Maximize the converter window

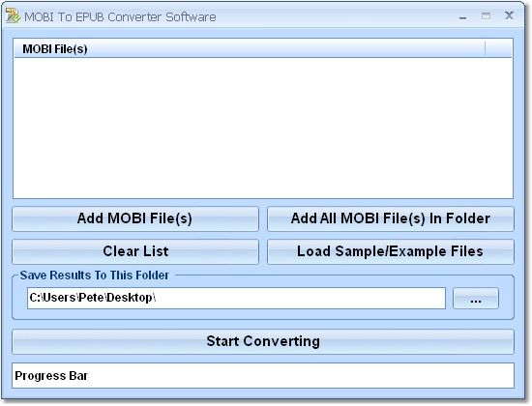pos(486,15)
